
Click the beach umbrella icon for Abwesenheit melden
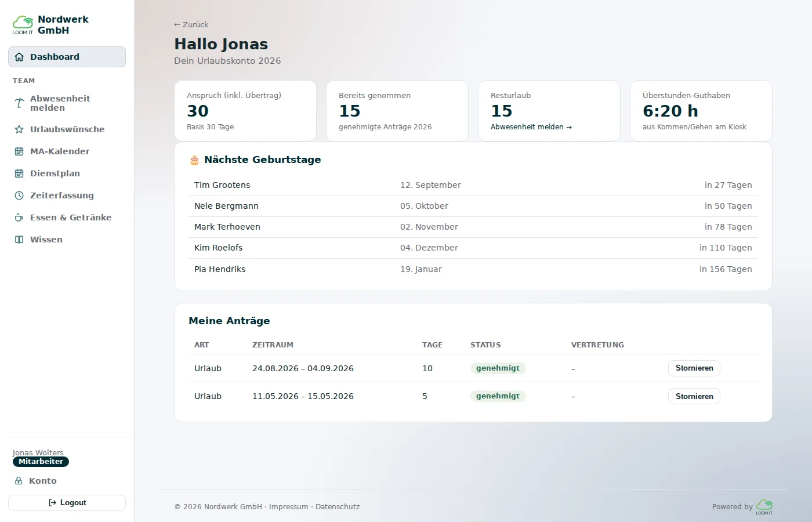click(19, 103)
